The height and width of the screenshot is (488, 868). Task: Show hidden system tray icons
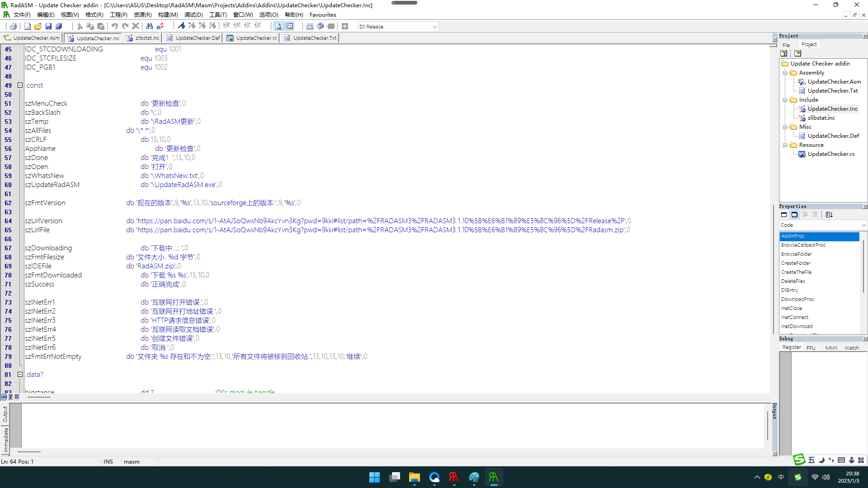point(757,477)
